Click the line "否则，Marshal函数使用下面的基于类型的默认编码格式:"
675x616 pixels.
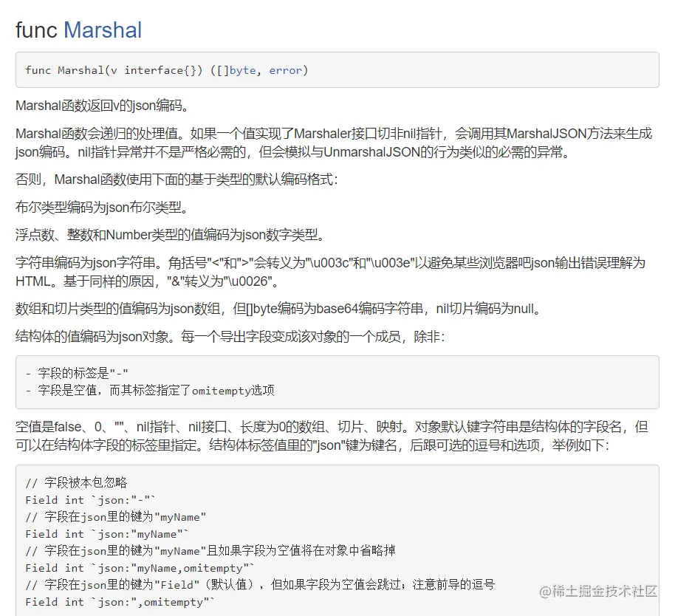point(177,179)
